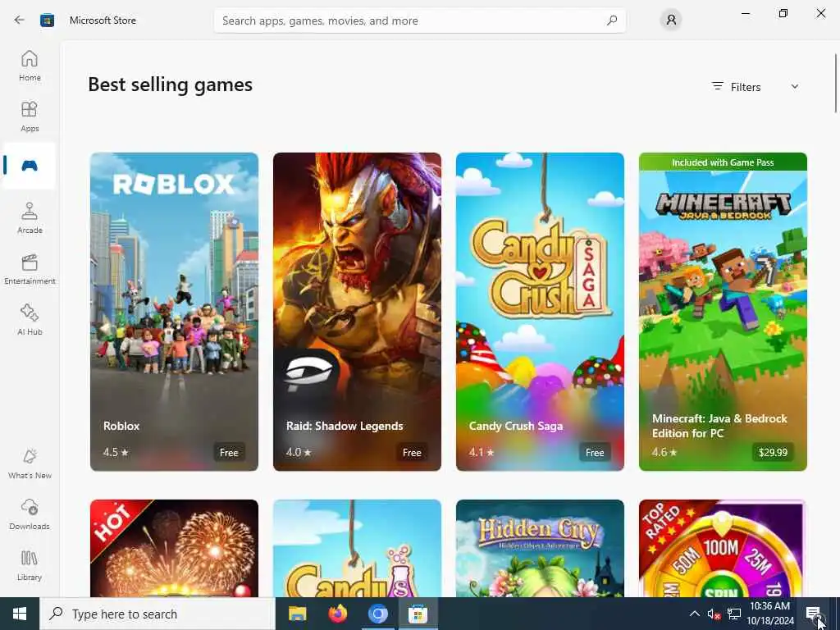Image resolution: width=840 pixels, height=630 pixels.
Task: Open the Top Rated spin wheel card
Action: pyautogui.click(x=723, y=549)
